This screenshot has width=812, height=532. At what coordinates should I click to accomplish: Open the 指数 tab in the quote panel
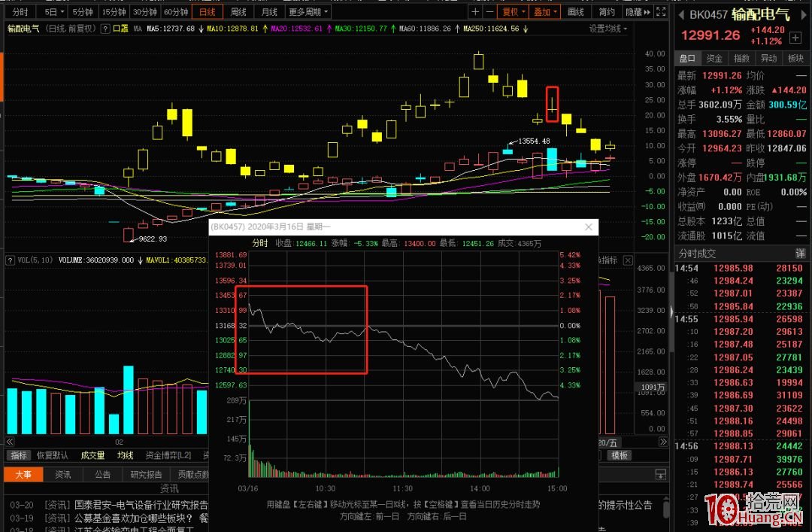pos(741,58)
